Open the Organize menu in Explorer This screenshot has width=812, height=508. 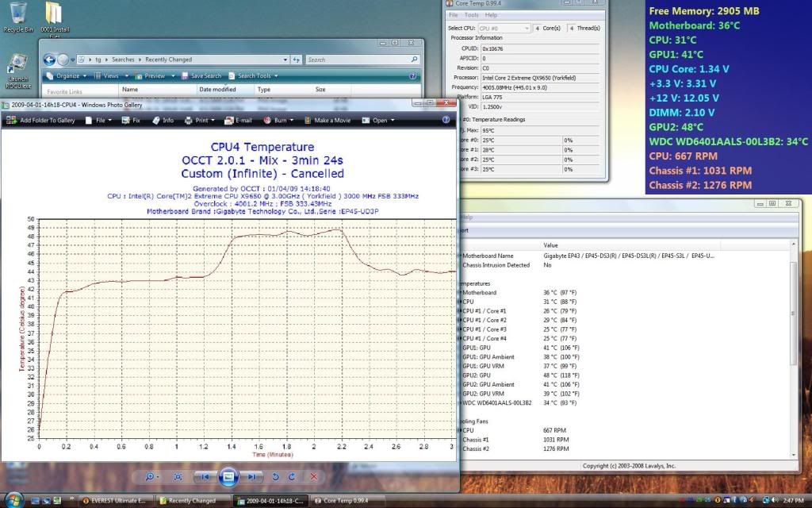click(x=67, y=75)
